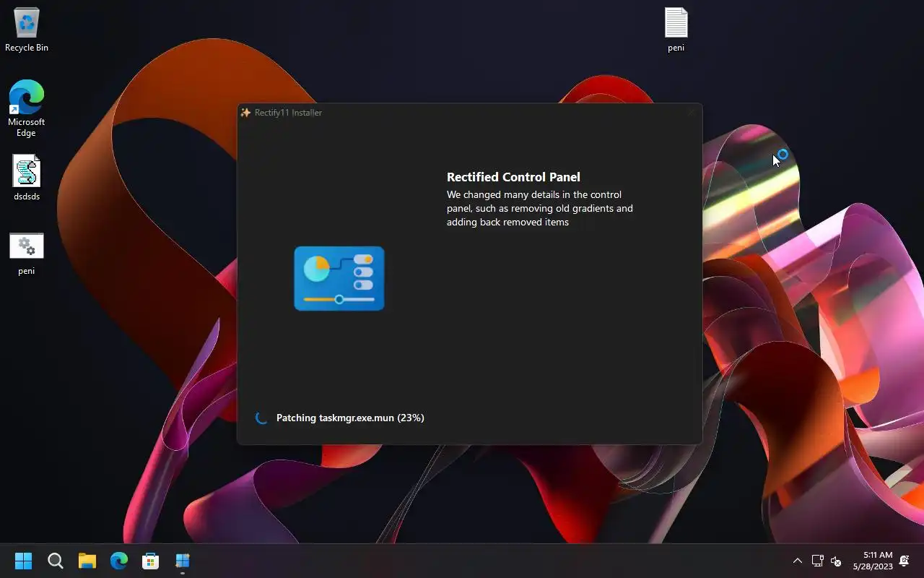This screenshot has height=578, width=924.
Task: Click the Control Panel illustration in the installer
Action: point(339,279)
